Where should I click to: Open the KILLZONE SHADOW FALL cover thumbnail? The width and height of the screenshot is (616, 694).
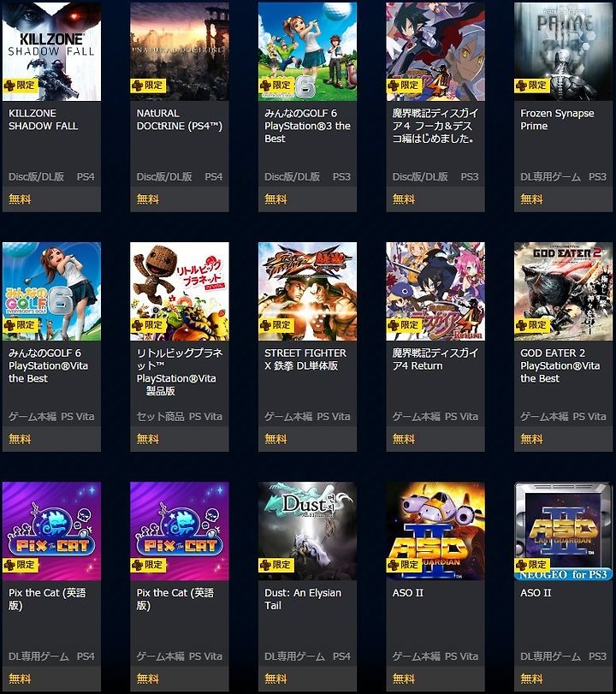(x=51, y=52)
